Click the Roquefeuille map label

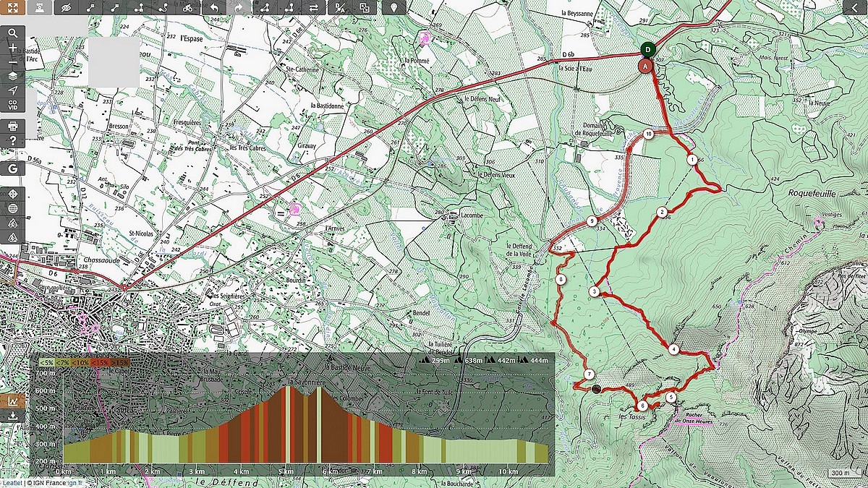(x=814, y=194)
